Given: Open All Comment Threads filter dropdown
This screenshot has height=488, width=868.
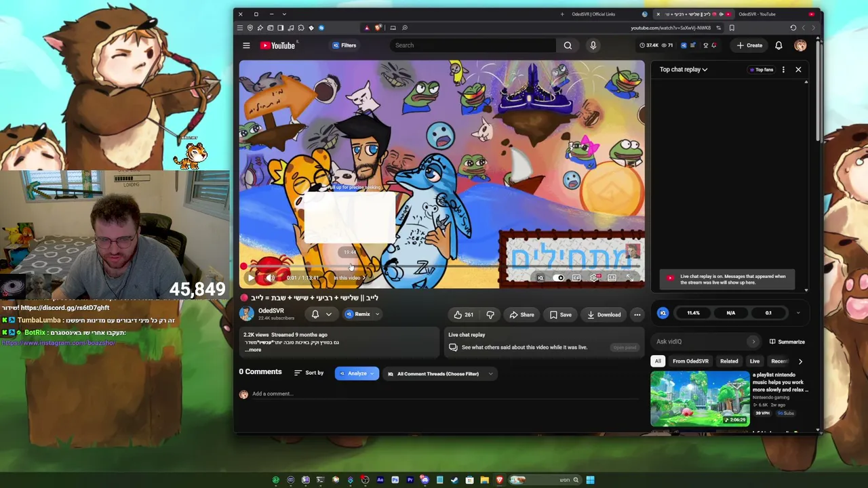Looking at the screenshot, I should pos(439,373).
